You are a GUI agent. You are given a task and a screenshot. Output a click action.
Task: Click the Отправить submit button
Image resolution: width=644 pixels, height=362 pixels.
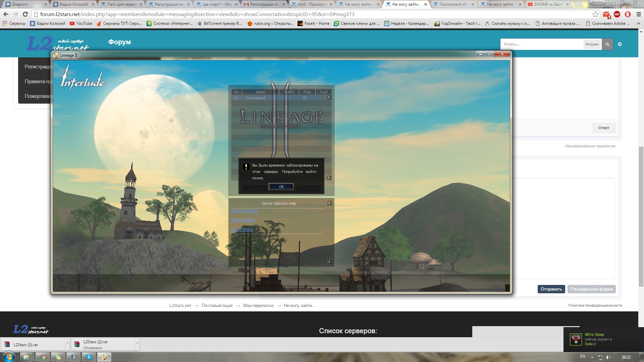tap(551, 289)
